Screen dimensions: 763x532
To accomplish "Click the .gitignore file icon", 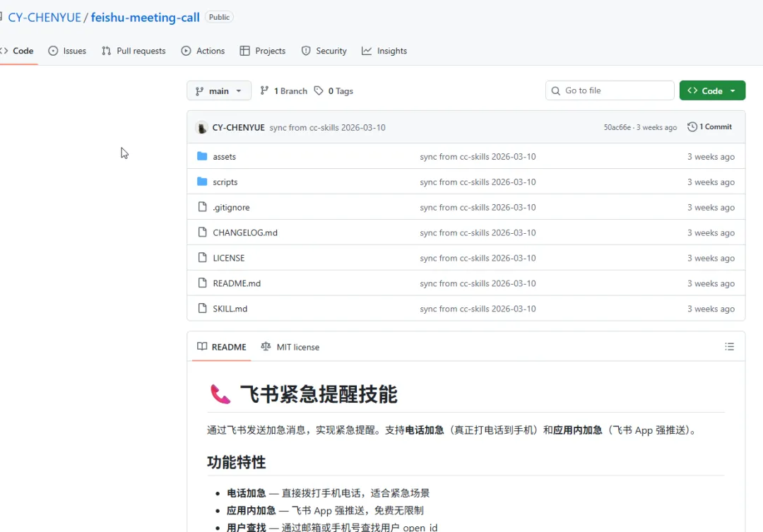I will (x=203, y=207).
